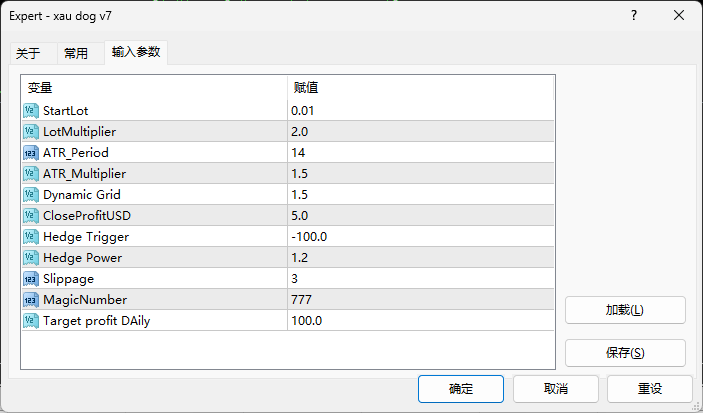Open the 常用 tab
This screenshot has width=703, height=413.
(76, 54)
